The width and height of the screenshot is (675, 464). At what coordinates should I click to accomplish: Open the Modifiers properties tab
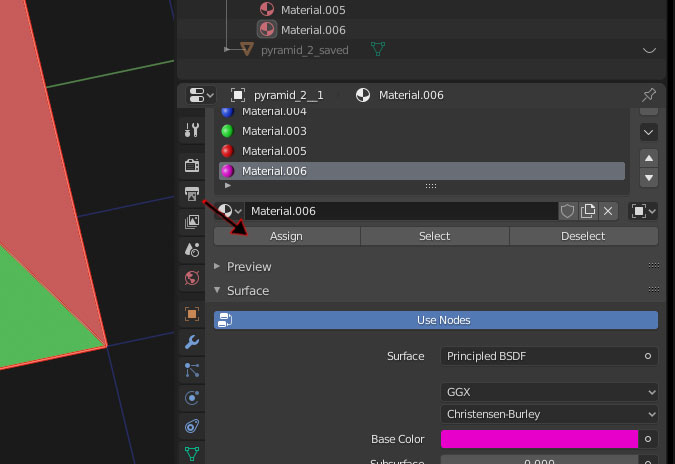point(192,342)
